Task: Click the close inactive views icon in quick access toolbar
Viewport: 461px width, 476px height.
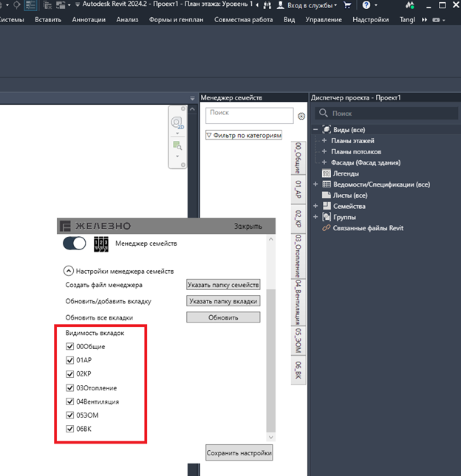Action: click(x=47, y=5)
